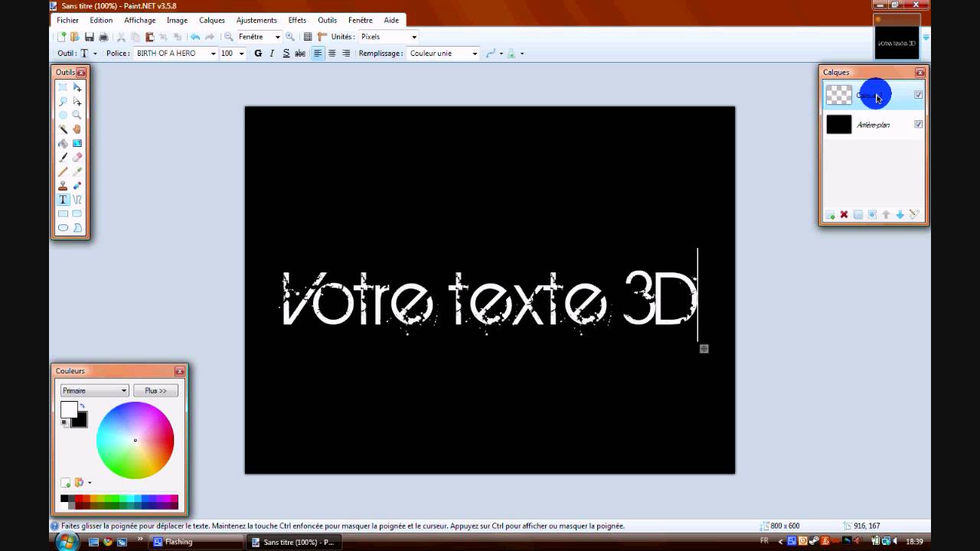Image resolution: width=980 pixels, height=551 pixels.
Task: Open the Primaire color selector dropdown
Action: click(x=94, y=390)
